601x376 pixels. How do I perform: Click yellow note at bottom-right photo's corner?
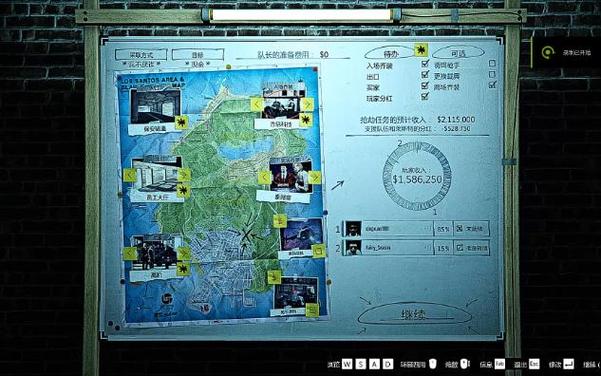click(x=312, y=310)
